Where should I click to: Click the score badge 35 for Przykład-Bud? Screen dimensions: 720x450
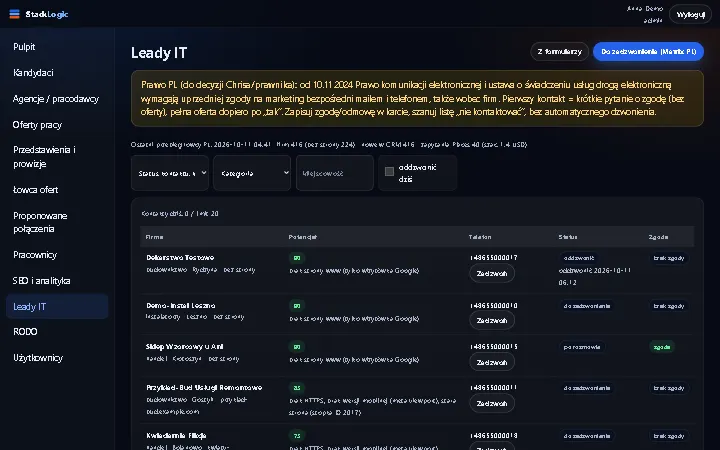point(297,388)
